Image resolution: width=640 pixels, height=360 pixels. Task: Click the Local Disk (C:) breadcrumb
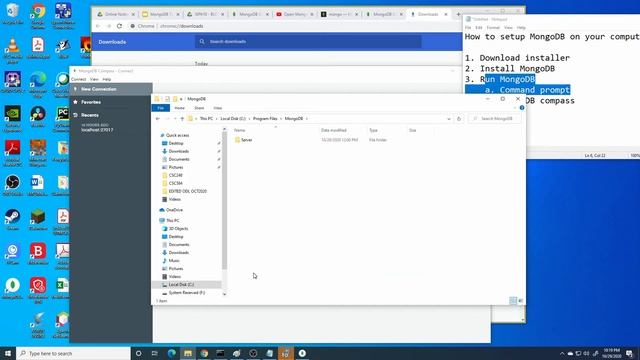point(233,119)
